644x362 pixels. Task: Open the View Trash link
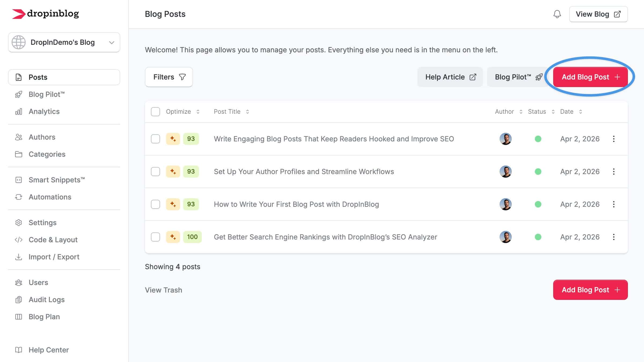(163, 290)
